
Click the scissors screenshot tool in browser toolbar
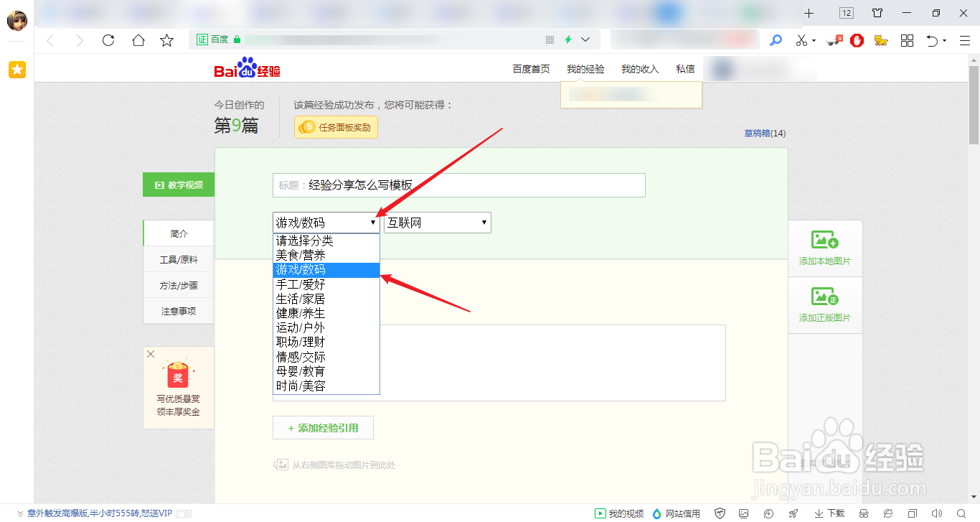click(x=801, y=40)
